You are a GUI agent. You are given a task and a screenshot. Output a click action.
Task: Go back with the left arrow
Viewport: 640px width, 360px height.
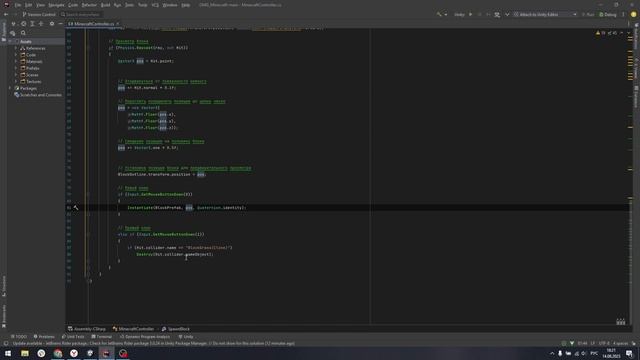[x=6, y=14]
